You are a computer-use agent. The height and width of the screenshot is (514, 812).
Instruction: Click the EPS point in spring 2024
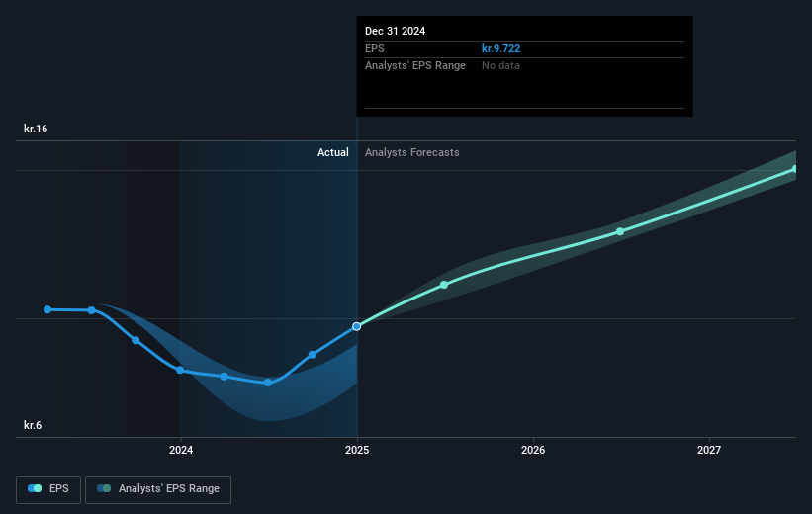pos(224,377)
